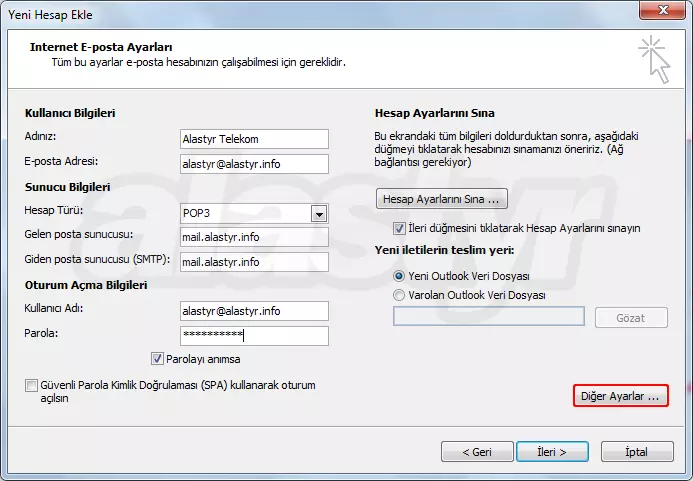Click the E-posta Adresi input field
The width and height of the screenshot is (693, 481).
(254, 164)
